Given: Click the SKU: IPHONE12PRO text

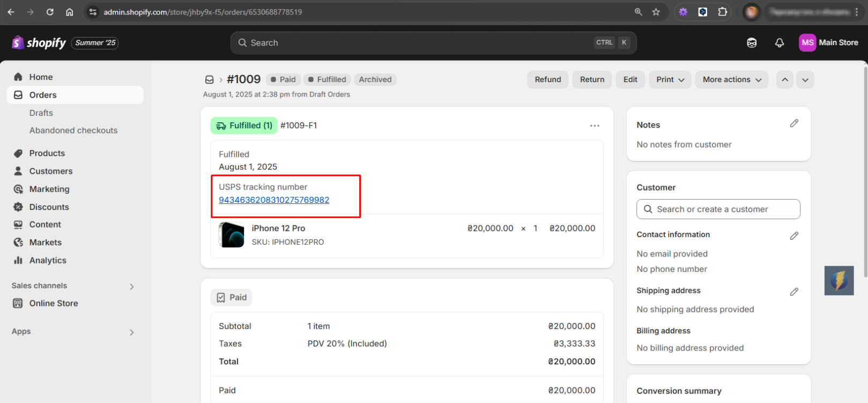Looking at the screenshot, I should 288,242.
